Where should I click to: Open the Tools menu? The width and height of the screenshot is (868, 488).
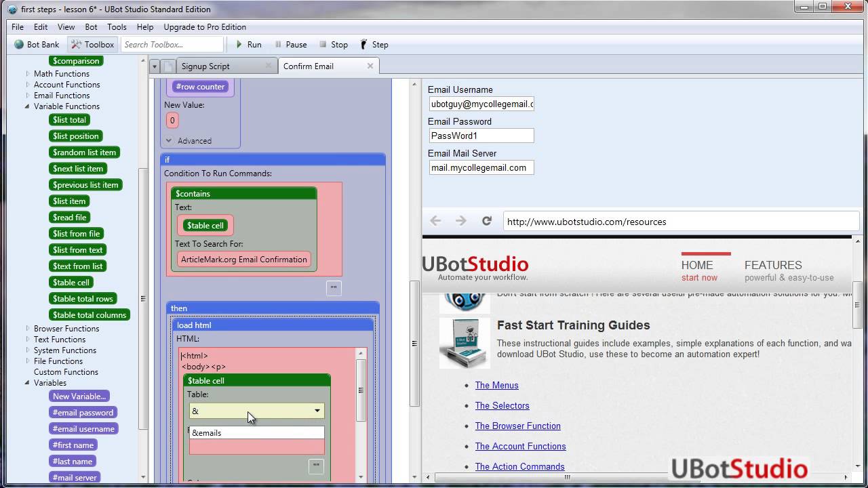[117, 27]
